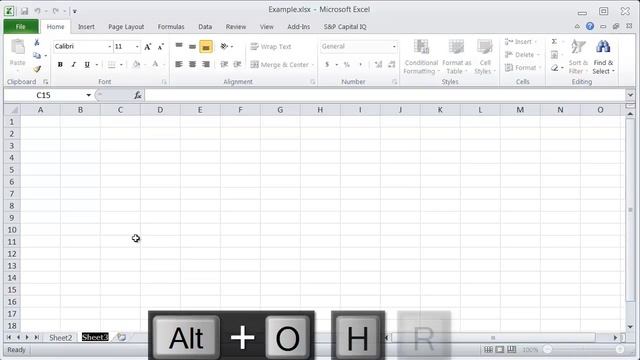Open Fill Color picker
This screenshot has height=360, width=640.
click(x=136, y=64)
